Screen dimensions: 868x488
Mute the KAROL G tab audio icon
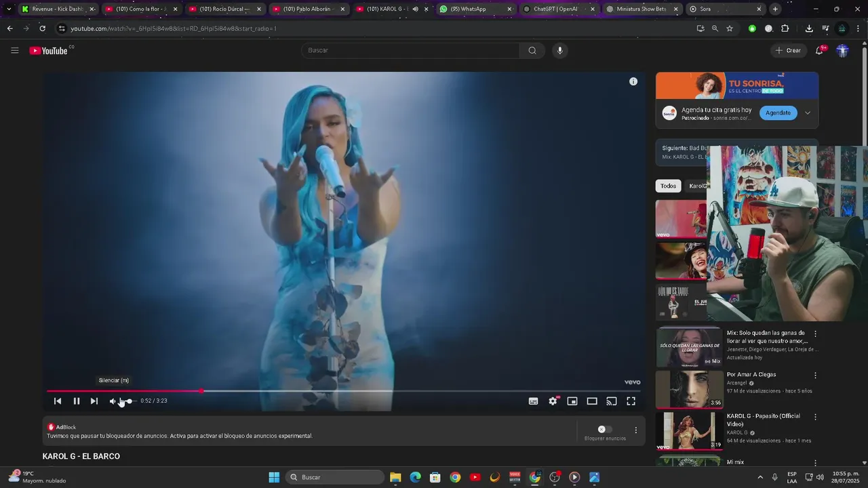[415, 9]
